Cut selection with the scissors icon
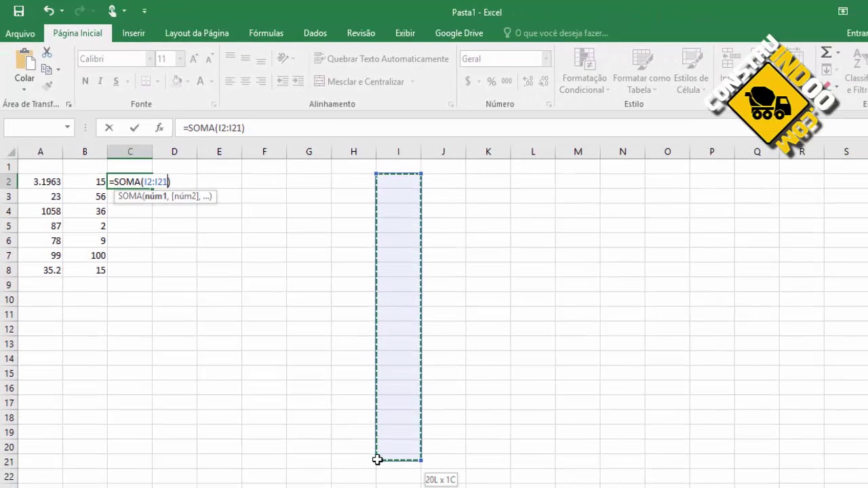 point(47,53)
